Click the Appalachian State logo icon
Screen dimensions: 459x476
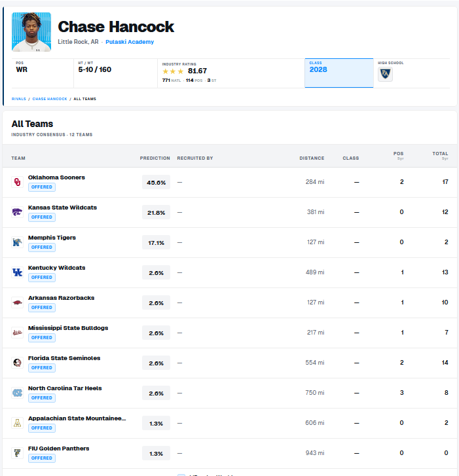tap(17, 423)
